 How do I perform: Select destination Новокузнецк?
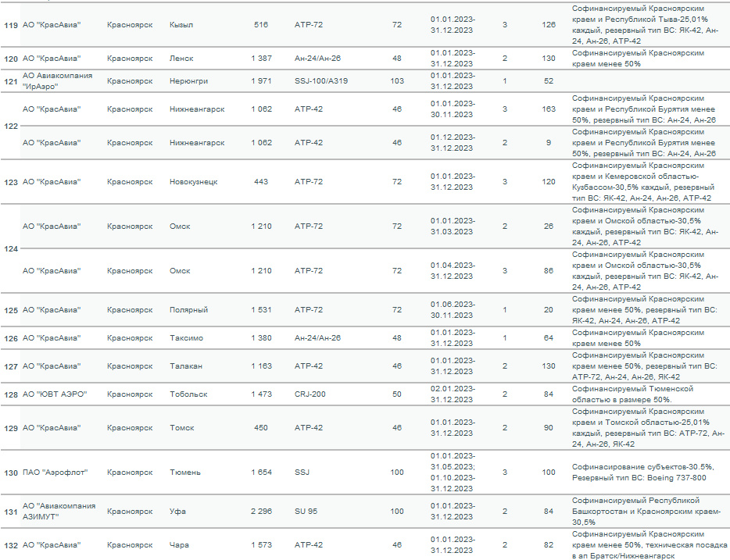193,182
